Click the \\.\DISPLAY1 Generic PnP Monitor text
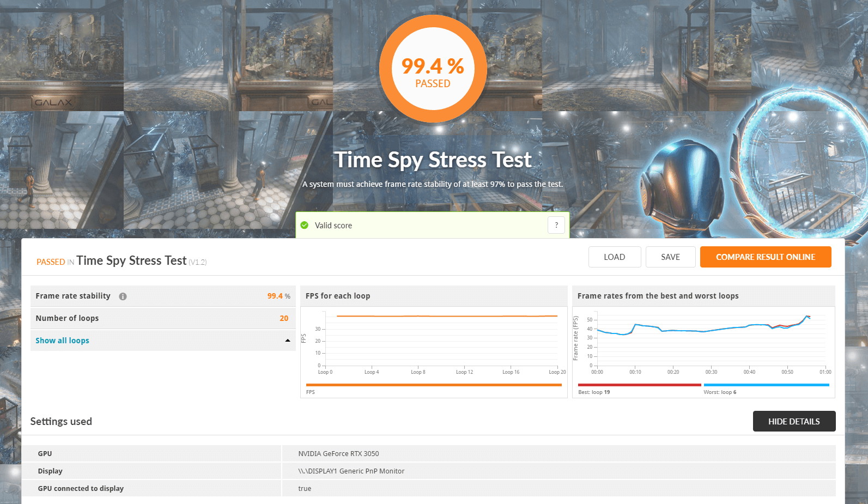Screen dimensions: 868x504 (x=351, y=471)
